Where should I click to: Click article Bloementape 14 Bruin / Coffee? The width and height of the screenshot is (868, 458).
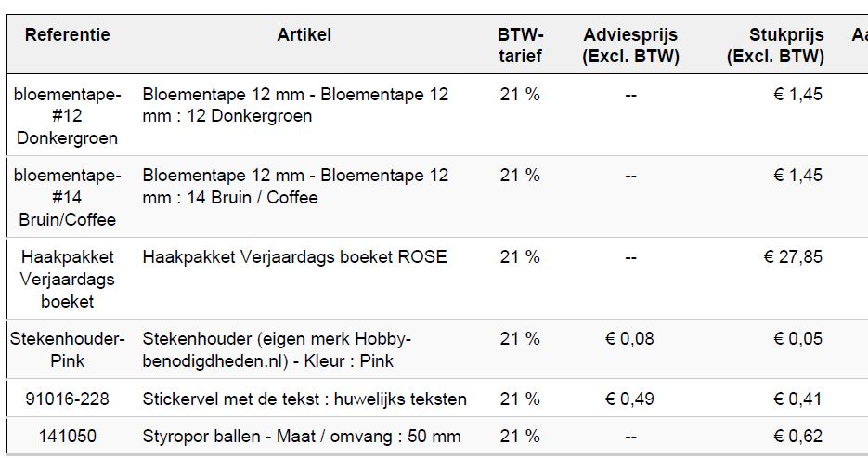tap(295, 186)
